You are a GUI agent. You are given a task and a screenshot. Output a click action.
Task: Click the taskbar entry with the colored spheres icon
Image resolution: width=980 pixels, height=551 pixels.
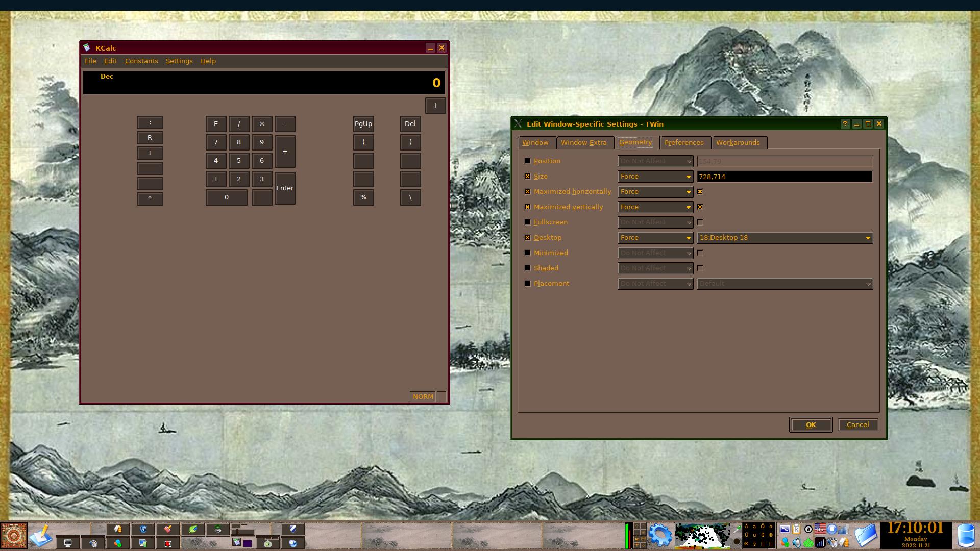tap(118, 543)
